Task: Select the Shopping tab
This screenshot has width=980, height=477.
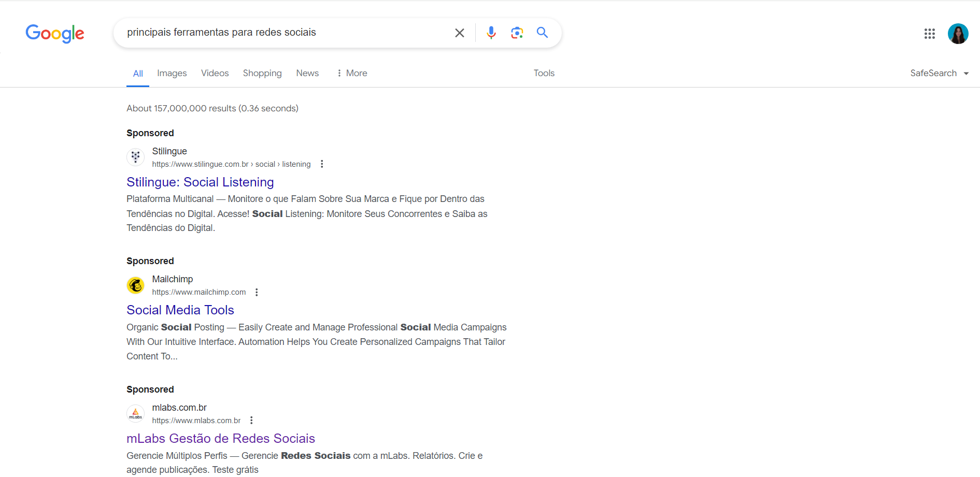Action: click(262, 74)
